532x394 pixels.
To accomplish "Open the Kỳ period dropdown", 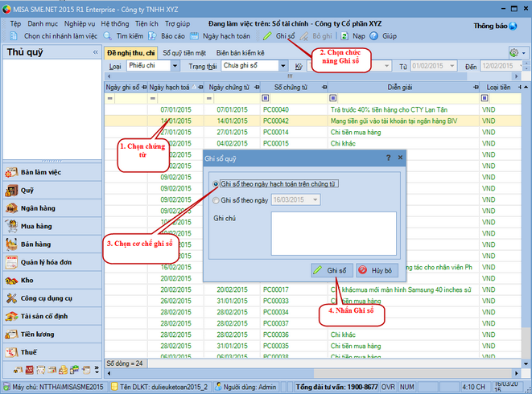I will coord(387,66).
